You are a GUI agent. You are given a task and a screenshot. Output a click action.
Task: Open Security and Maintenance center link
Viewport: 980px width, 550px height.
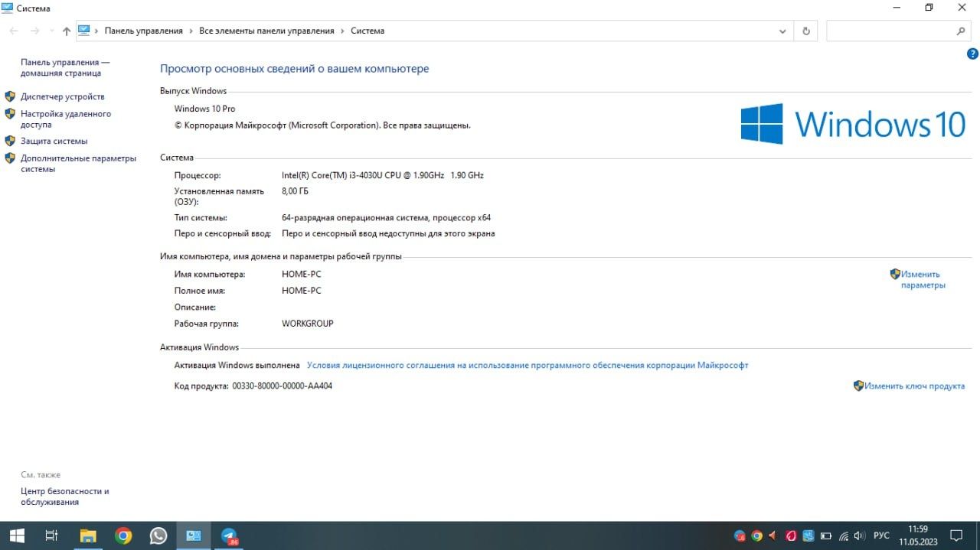65,496
